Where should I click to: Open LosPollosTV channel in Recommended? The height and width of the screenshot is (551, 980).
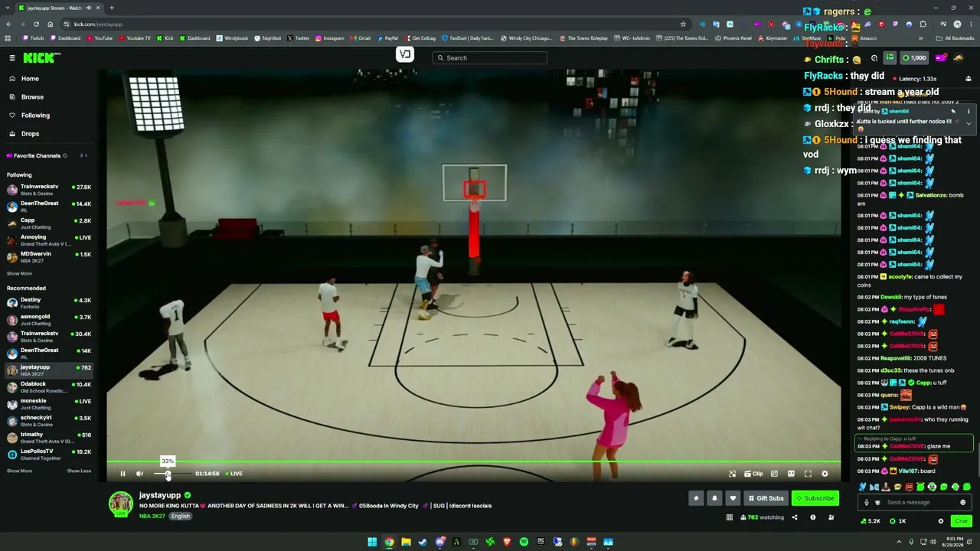click(x=50, y=455)
